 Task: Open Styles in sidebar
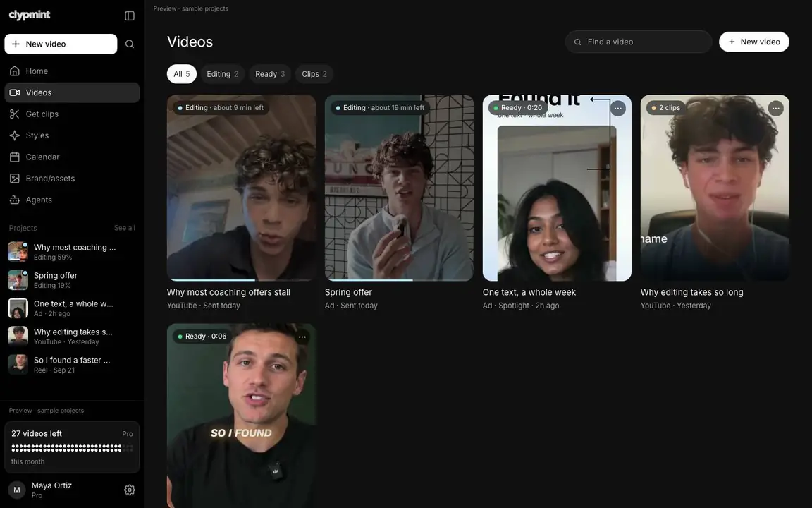(72, 135)
